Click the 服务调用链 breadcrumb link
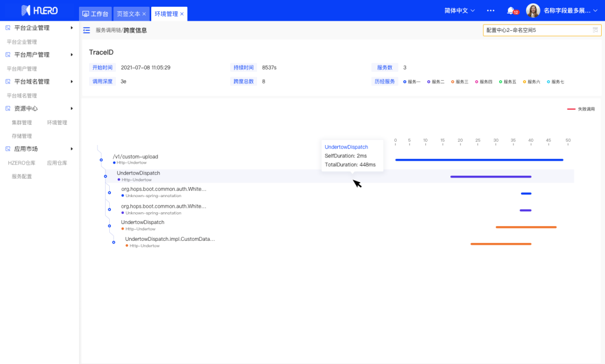 [108, 30]
